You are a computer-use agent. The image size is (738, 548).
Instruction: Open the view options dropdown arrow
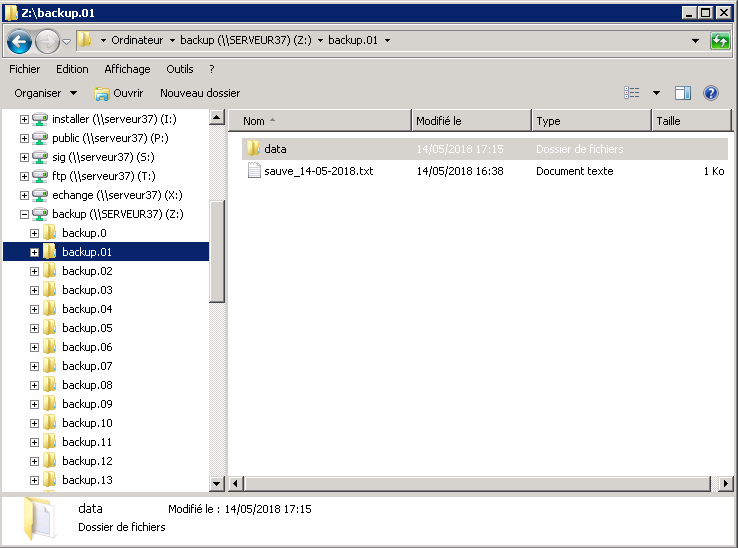click(656, 93)
